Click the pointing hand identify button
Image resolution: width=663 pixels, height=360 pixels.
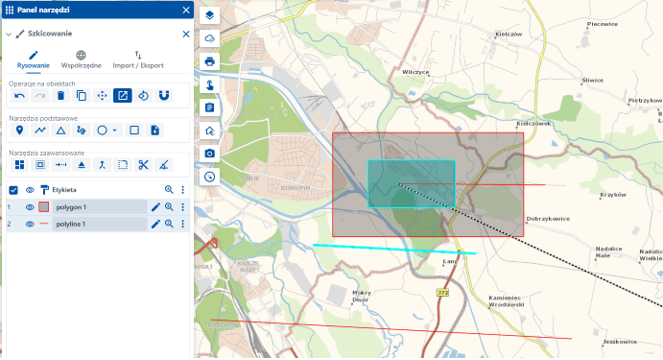210,85
